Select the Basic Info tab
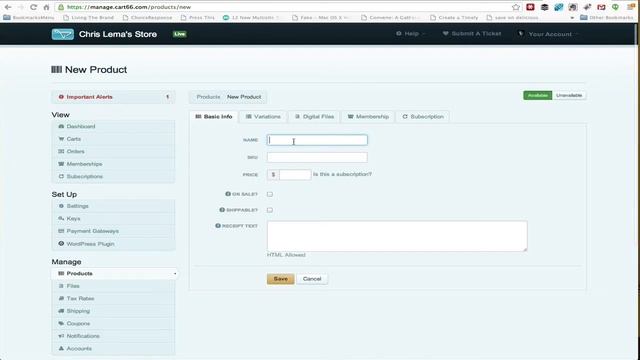Image resolution: width=640 pixels, height=360 pixels. (214, 117)
